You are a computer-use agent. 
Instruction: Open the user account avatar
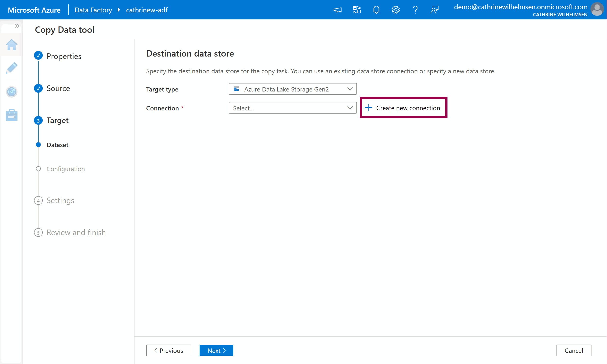tap(597, 10)
